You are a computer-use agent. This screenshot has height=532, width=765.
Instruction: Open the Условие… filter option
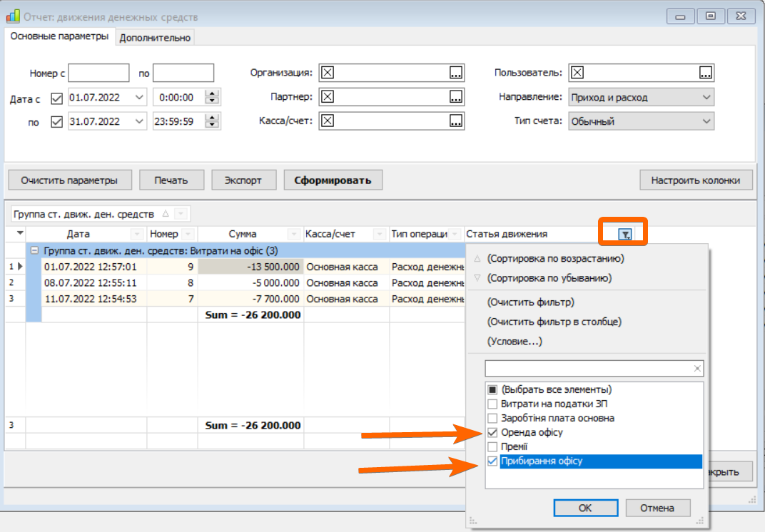click(x=515, y=342)
